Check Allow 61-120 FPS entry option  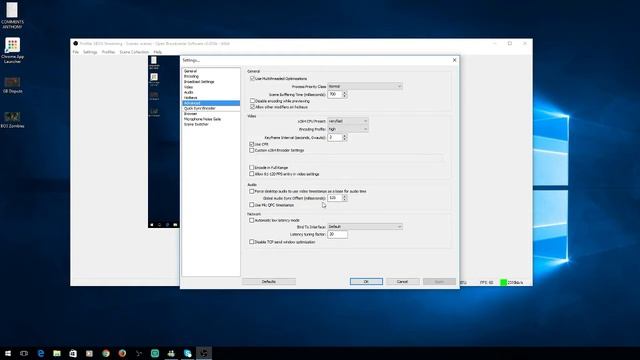point(251,174)
